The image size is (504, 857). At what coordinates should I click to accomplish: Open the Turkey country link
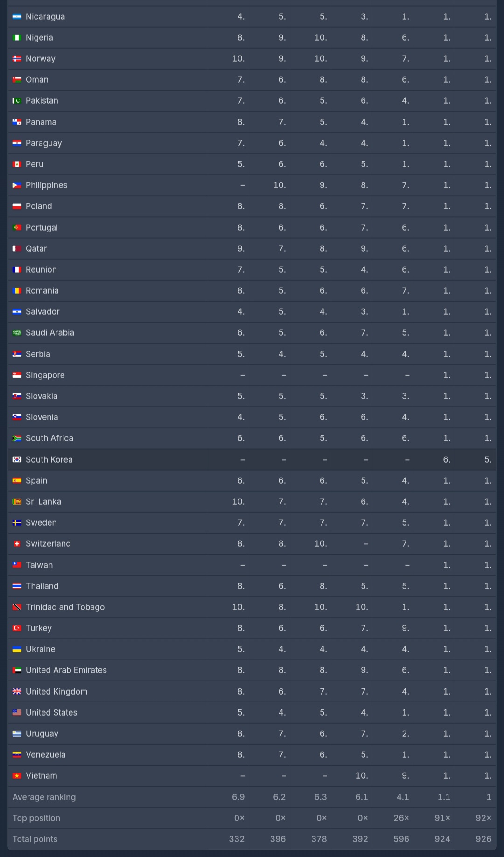pyautogui.click(x=38, y=628)
